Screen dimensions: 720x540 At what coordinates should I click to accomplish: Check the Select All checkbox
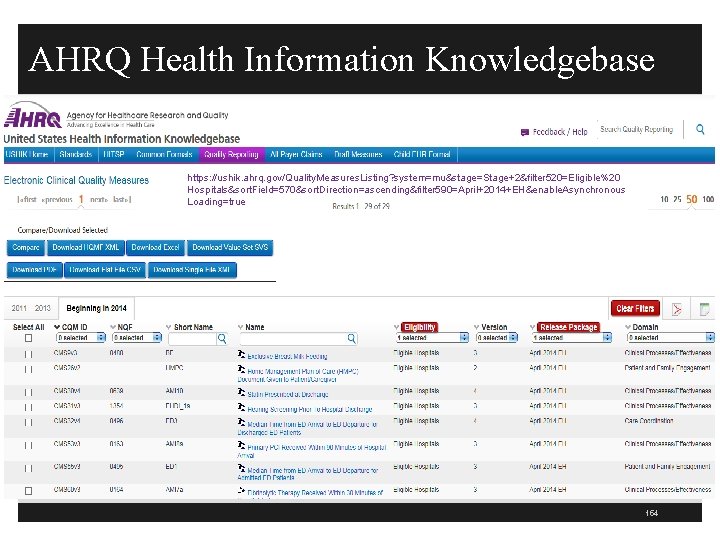coord(28,338)
